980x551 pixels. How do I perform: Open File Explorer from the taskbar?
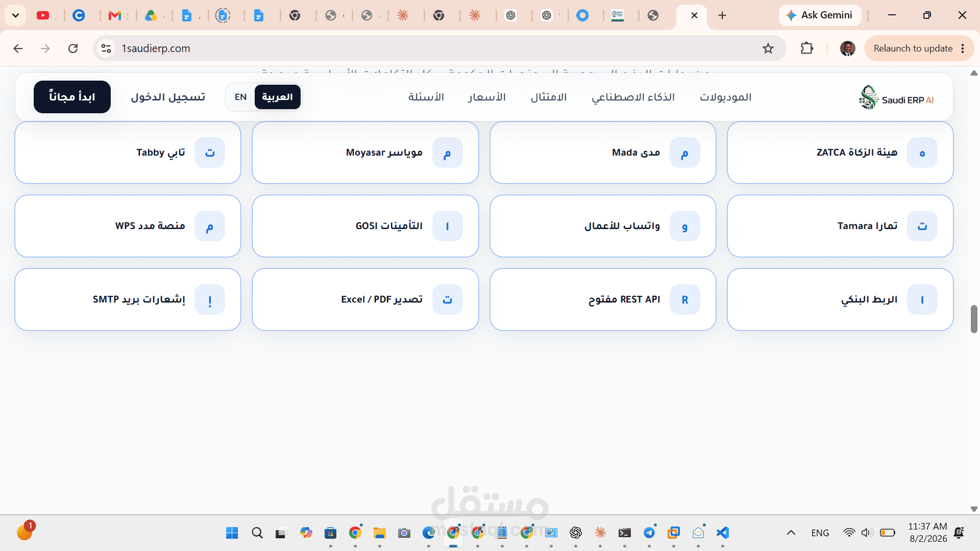coord(379,533)
